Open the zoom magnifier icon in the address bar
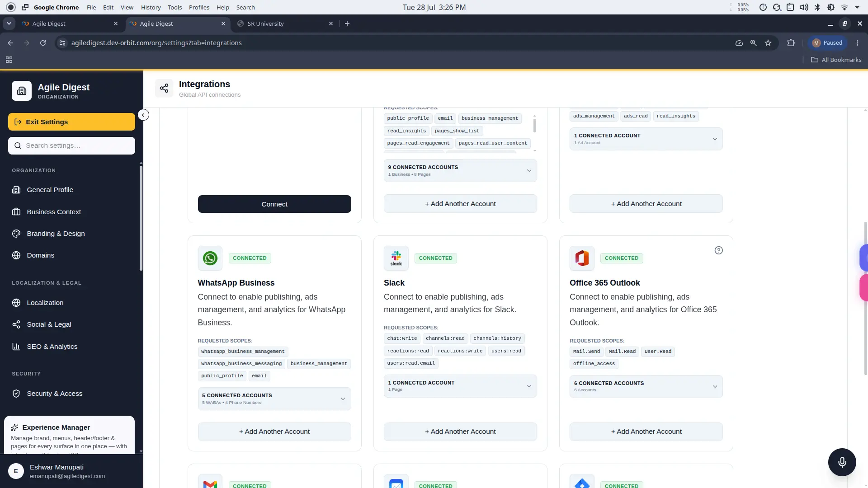 coord(753,43)
